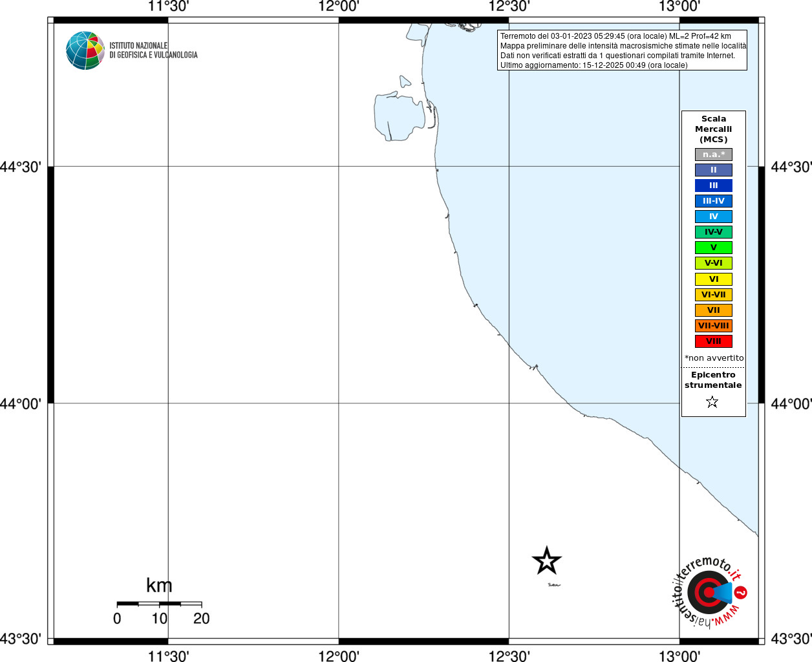Click the 'Mappa preliminare delle intensità' line
Image resolution: width=812 pixels, height=662 pixels.
pyautogui.click(x=623, y=46)
